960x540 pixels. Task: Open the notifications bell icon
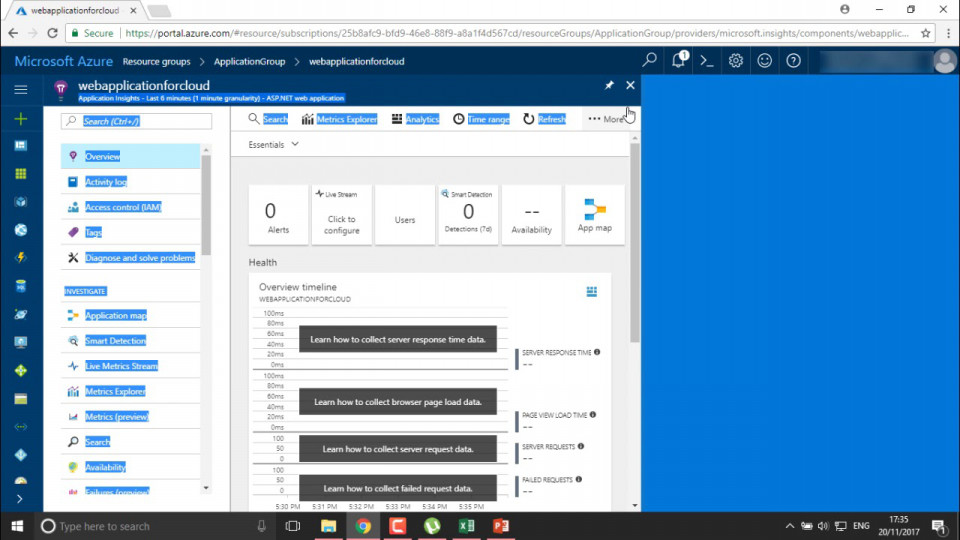[x=678, y=60]
